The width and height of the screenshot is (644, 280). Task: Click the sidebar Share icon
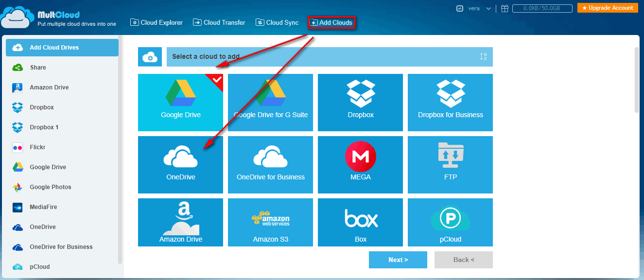(17, 68)
